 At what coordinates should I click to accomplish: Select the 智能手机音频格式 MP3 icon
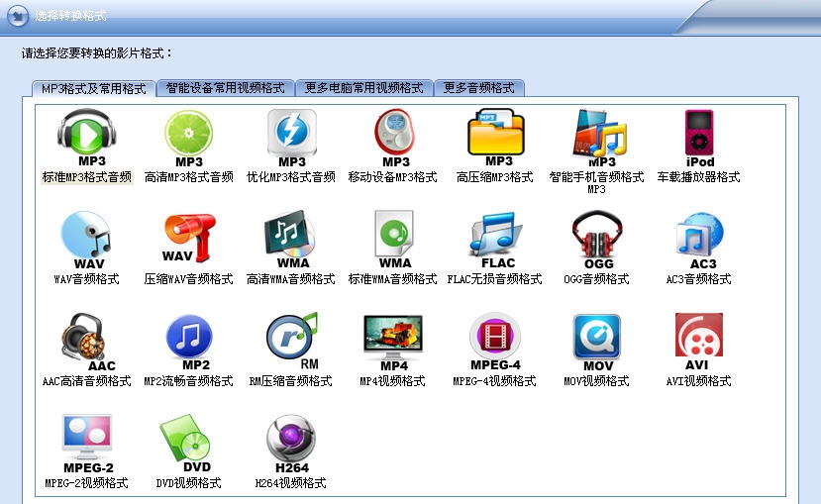point(599,139)
